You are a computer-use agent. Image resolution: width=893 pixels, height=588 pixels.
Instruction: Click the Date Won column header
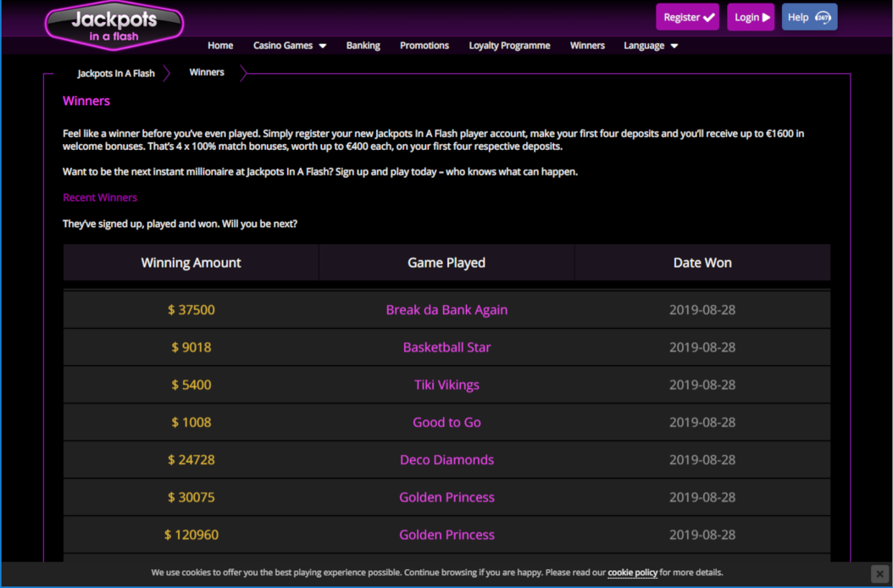[702, 263]
